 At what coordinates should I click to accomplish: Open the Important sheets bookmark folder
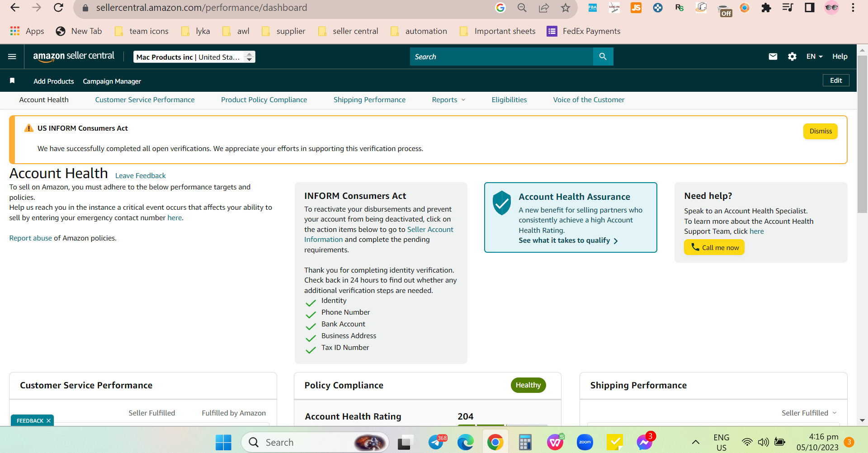click(498, 31)
